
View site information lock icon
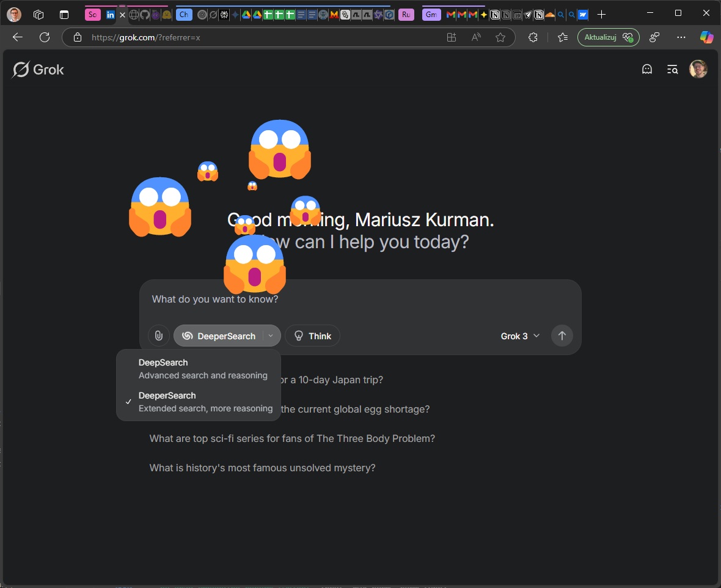point(78,37)
